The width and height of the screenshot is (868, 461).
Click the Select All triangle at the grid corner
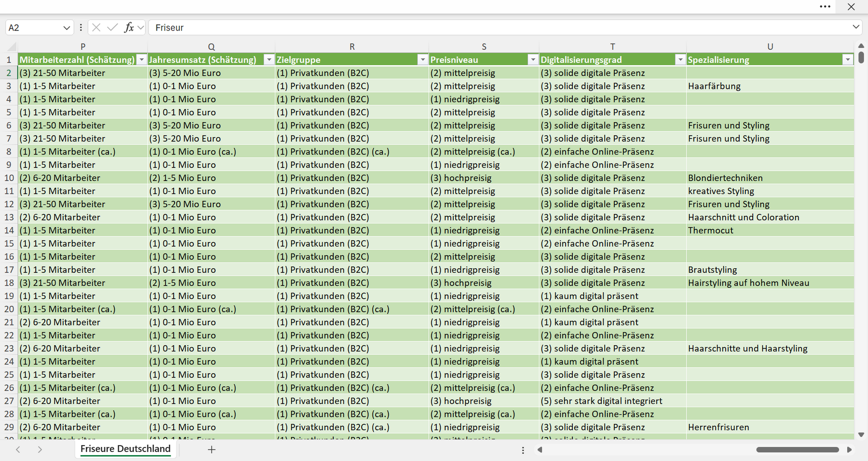point(11,47)
